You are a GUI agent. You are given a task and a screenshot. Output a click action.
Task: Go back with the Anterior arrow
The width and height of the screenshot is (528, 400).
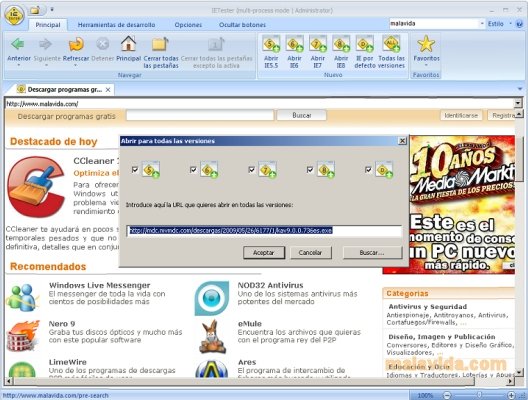point(18,44)
